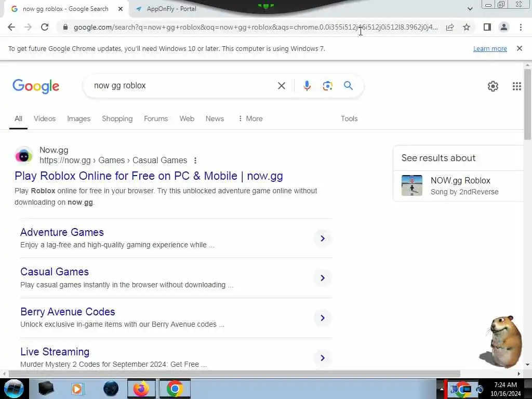Open NOW.gg Roblox song result
This screenshot has height=399, width=532.
[460, 180]
